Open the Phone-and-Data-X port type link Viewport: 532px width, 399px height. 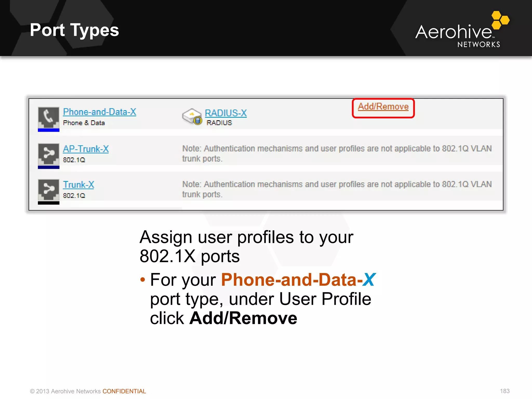click(99, 112)
